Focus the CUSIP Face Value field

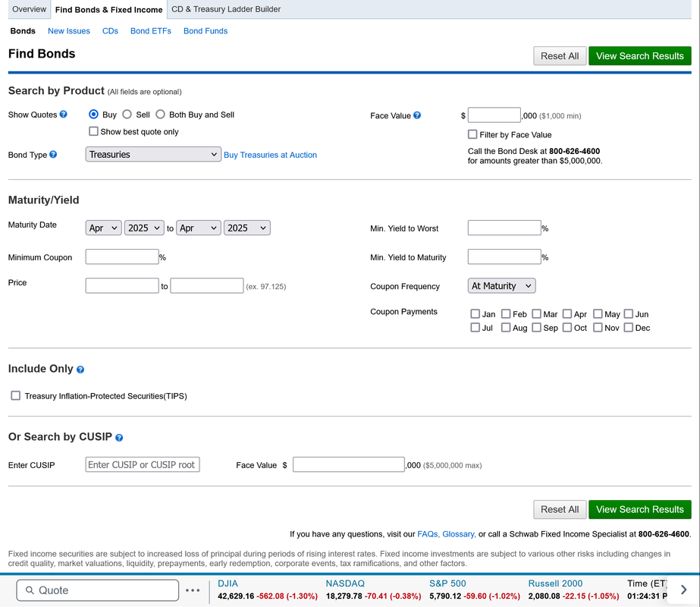click(x=349, y=464)
